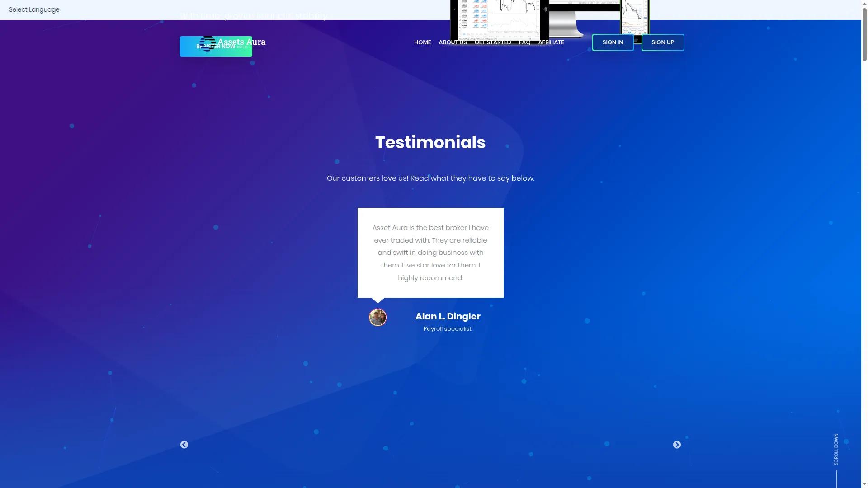Open the FAQ menu item
The height and width of the screenshot is (488, 868).
(524, 42)
